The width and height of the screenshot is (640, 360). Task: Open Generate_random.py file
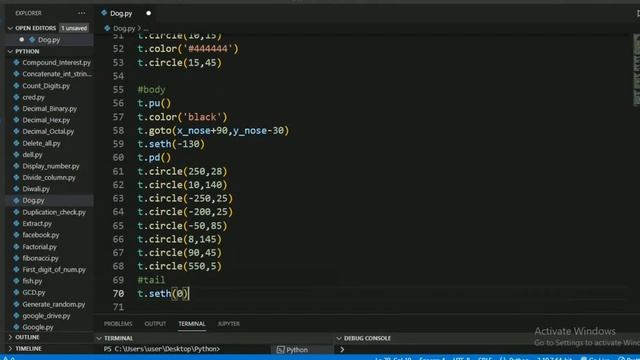pos(53,304)
